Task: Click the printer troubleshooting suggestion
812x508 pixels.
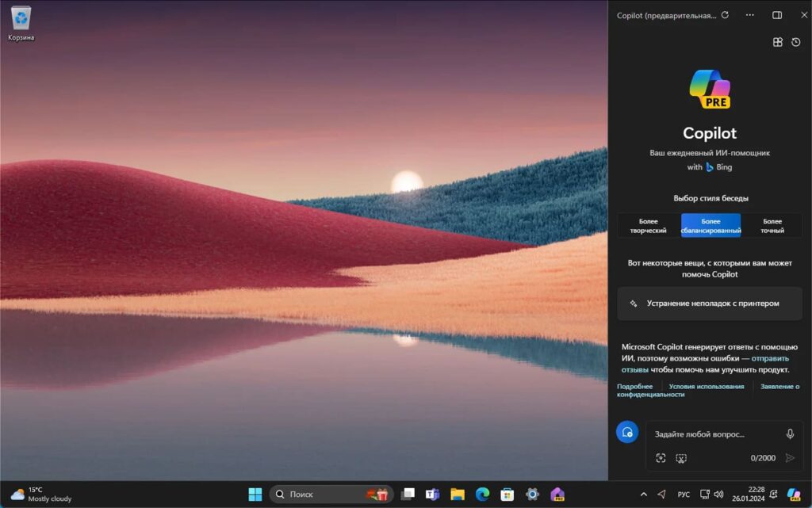Action: [x=710, y=304]
